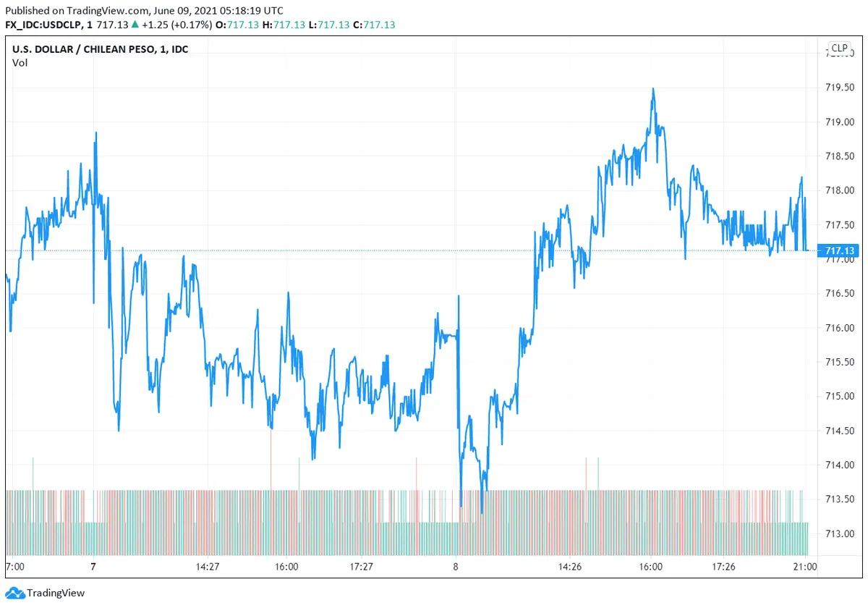This screenshot has width=868, height=608.
Task: Click the 715.00 price axis label
Action: (839, 396)
